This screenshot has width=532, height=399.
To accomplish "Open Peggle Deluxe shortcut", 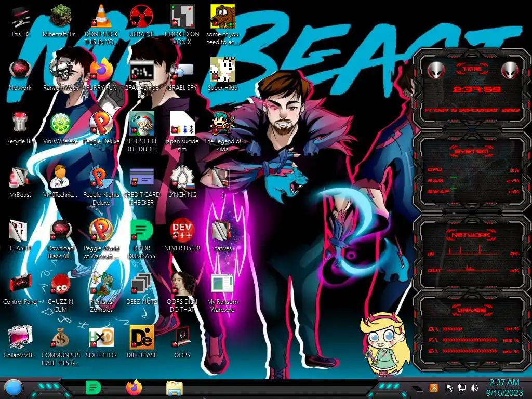I will (x=101, y=124).
